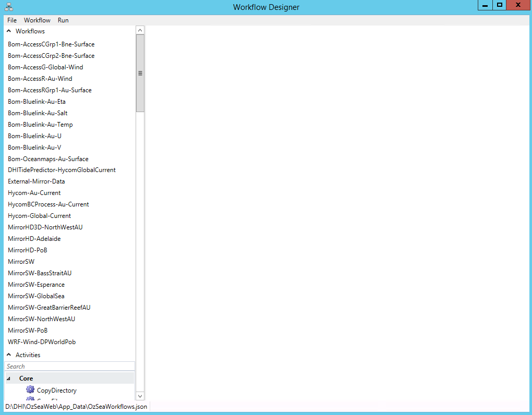Click the CopyDirectory gear icon
The width and height of the screenshot is (532, 415).
coord(30,389)
